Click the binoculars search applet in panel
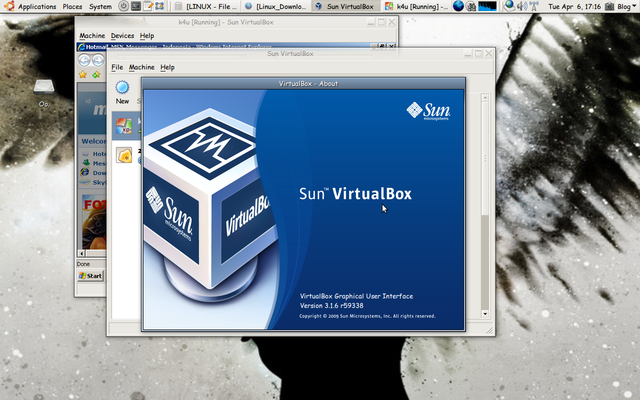Image resolution: width=640 pixels, height=400 pixels. point(471,6)
